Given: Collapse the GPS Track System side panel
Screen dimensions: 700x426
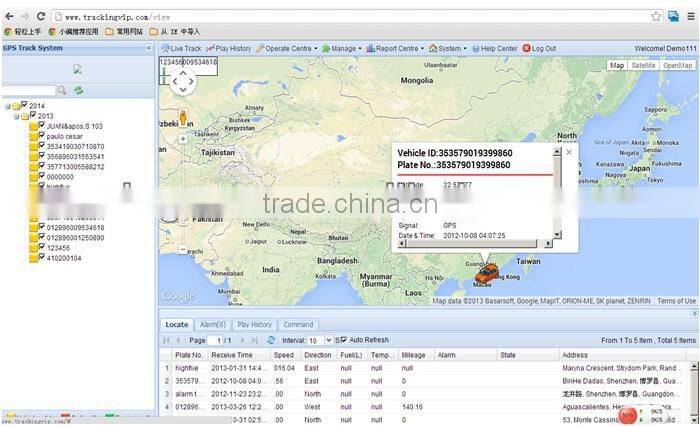Looking at the screenshot, I should 149,48.
